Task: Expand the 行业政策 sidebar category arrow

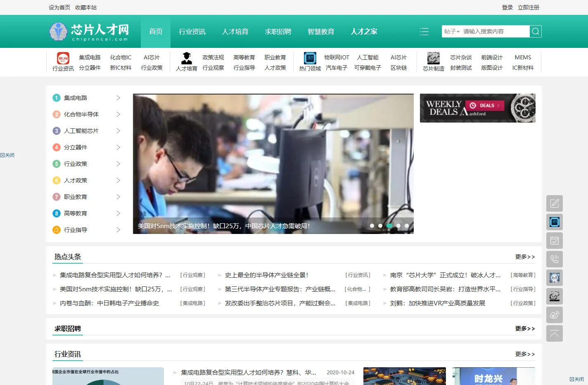Action: (x=118, y=164)
